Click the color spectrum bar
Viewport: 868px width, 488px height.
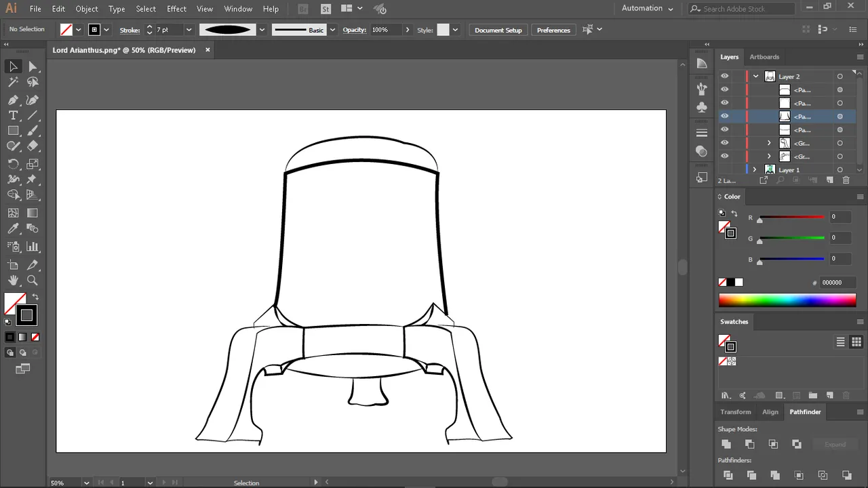click(787, 300)
